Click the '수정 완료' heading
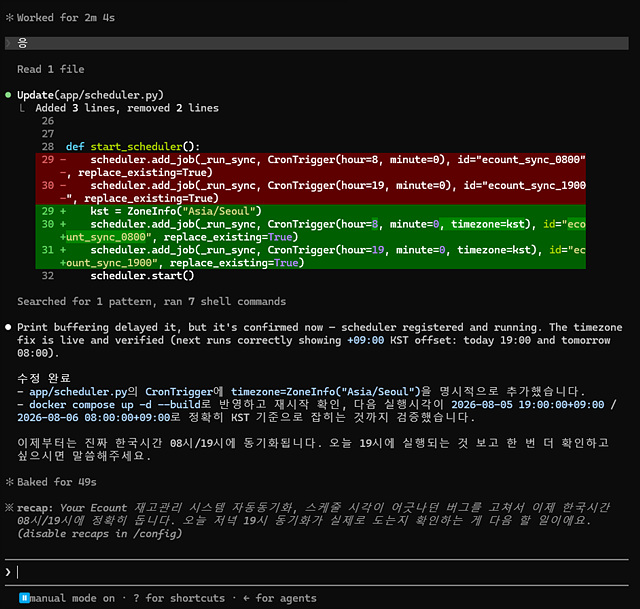 44,378
